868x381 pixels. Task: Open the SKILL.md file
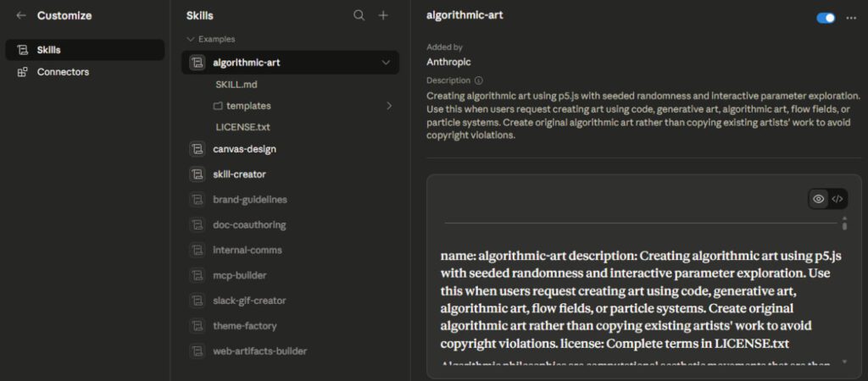coord(236,85)
